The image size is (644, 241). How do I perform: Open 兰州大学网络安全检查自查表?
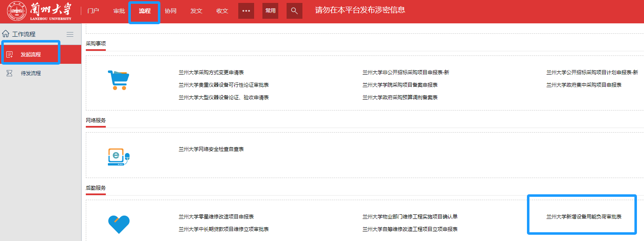[x=211, y=149]
